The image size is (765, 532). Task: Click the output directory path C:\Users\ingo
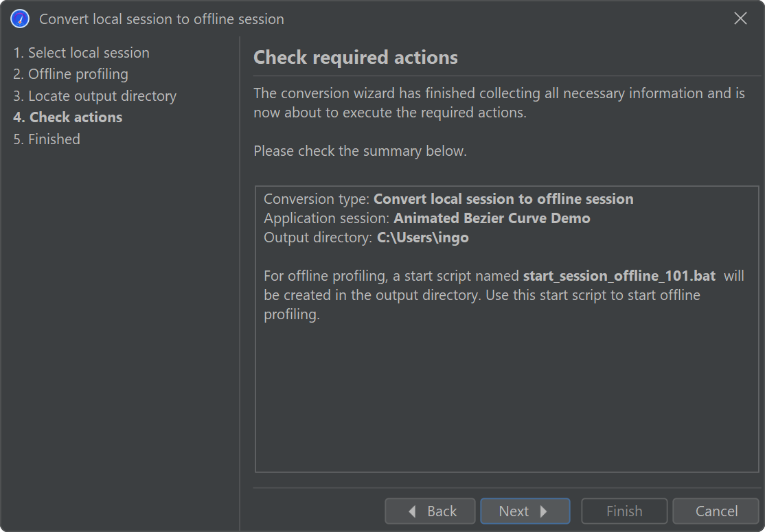(x=422, y=238)
